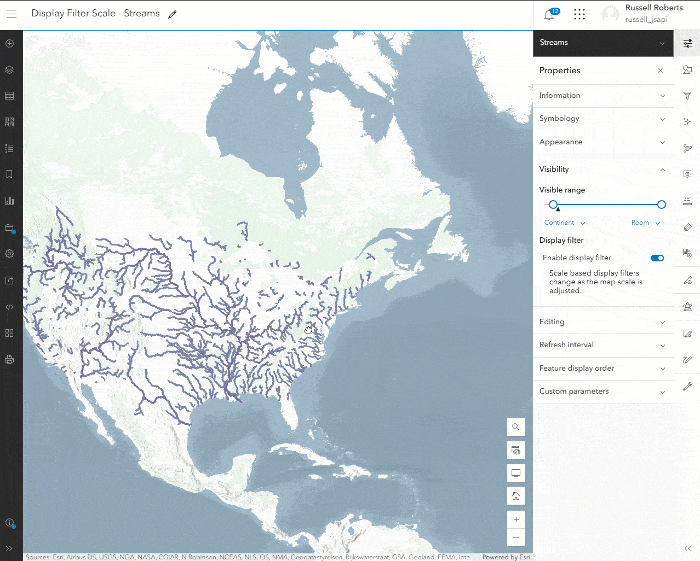
Task: Collapse the light right toolbar
Action: click(x=688, y=549)
